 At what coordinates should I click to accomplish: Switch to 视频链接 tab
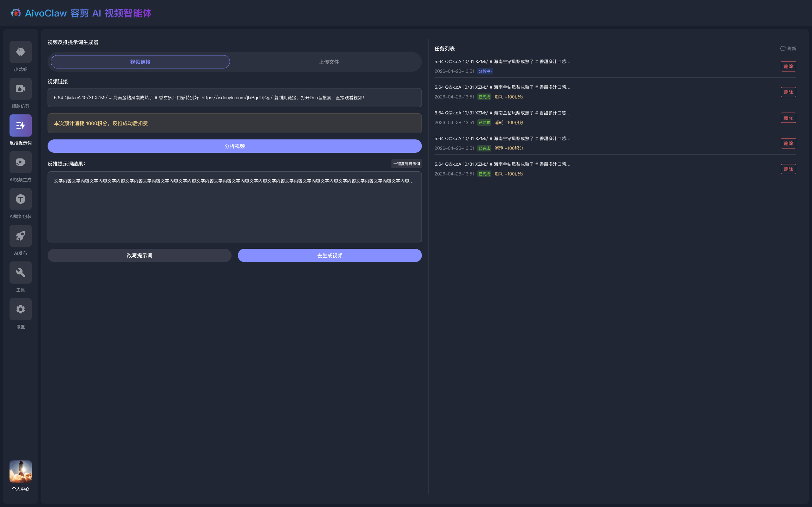pyautogui.click(x=140, y=62)
